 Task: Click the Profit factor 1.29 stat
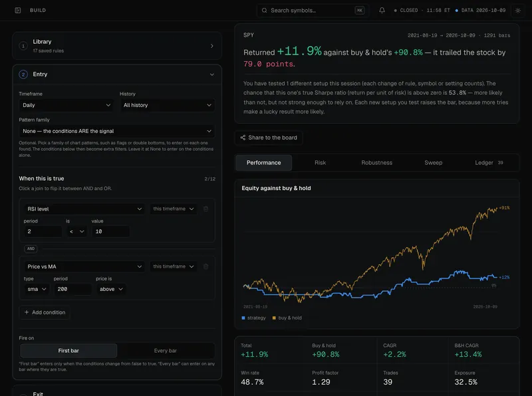point(325,377)
